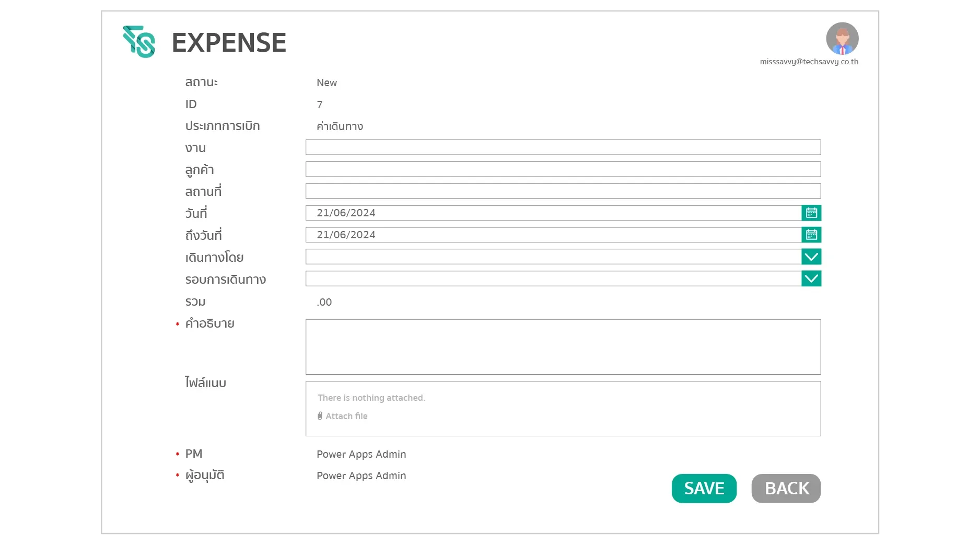Click the user profile avatar icon

(x=842, y=38)
